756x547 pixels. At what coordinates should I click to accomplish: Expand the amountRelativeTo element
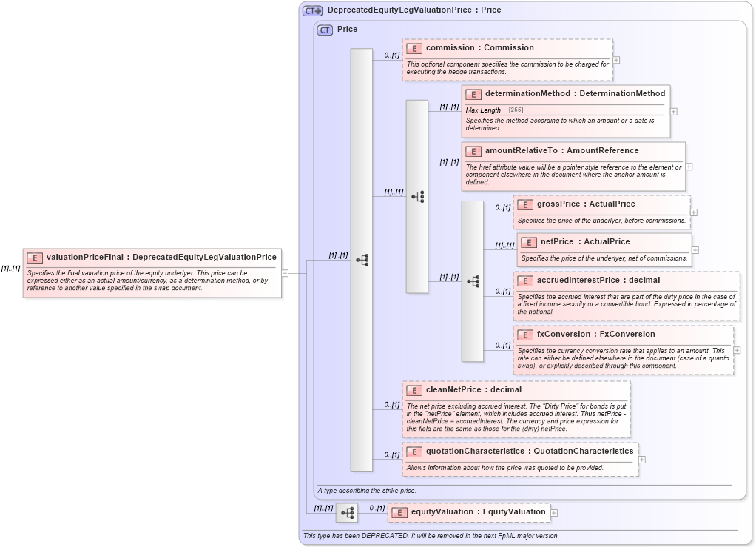tap(689, 167)
